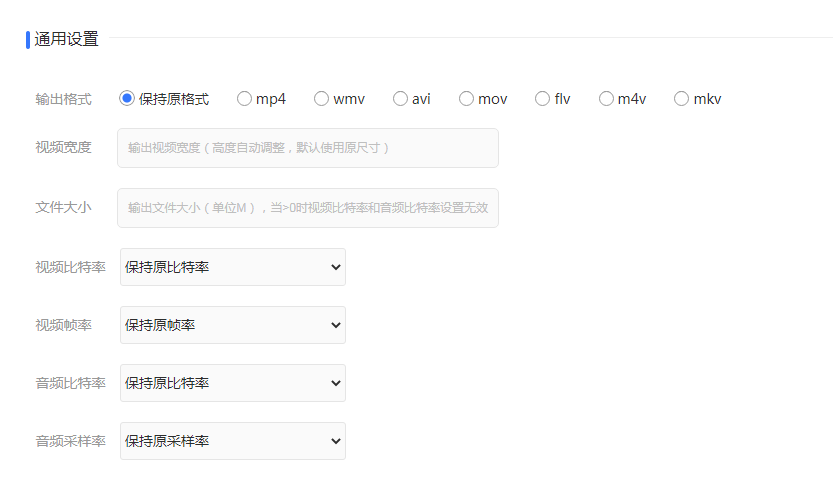Select the avi format radio button

pyautogui.click(x=400, y=98)
